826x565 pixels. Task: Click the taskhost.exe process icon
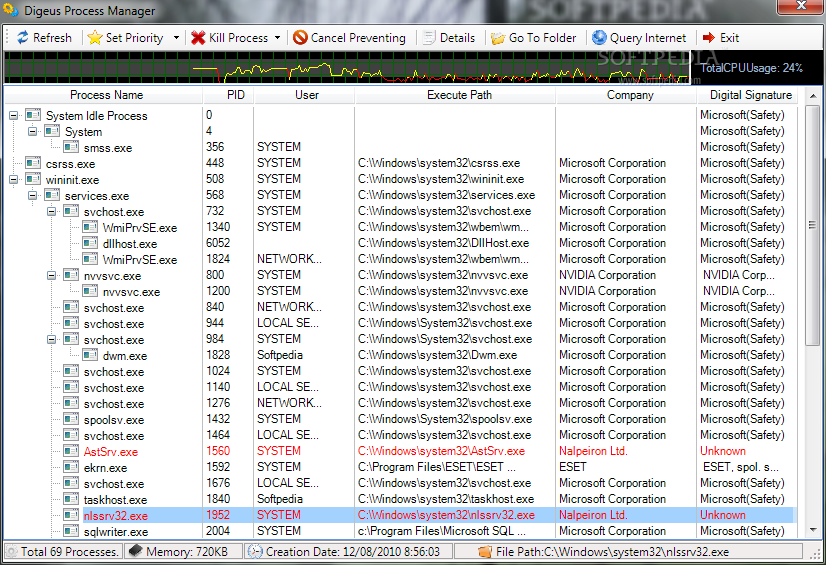(71, 499)
